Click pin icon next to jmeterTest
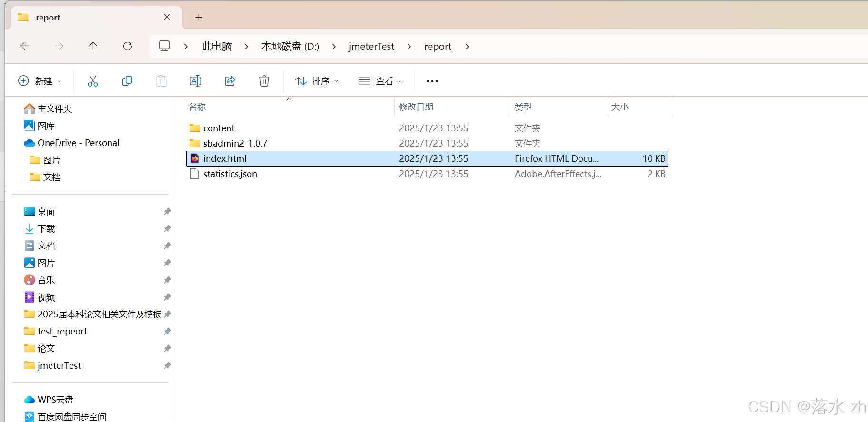The width and height of the screenshot is (868, 422). point(167,366)
